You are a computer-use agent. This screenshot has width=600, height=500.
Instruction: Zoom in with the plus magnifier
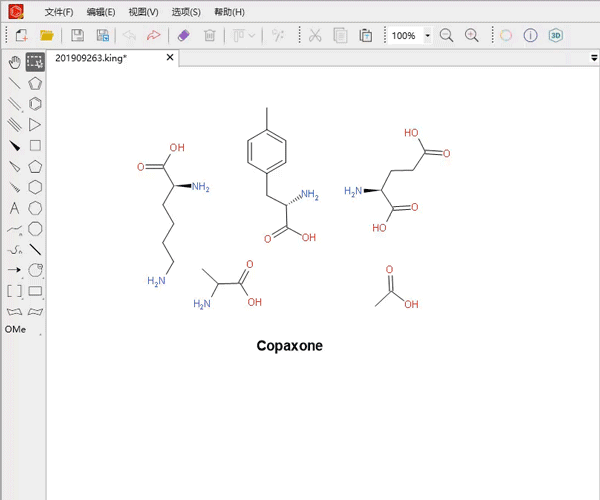(x=471, y=36)
